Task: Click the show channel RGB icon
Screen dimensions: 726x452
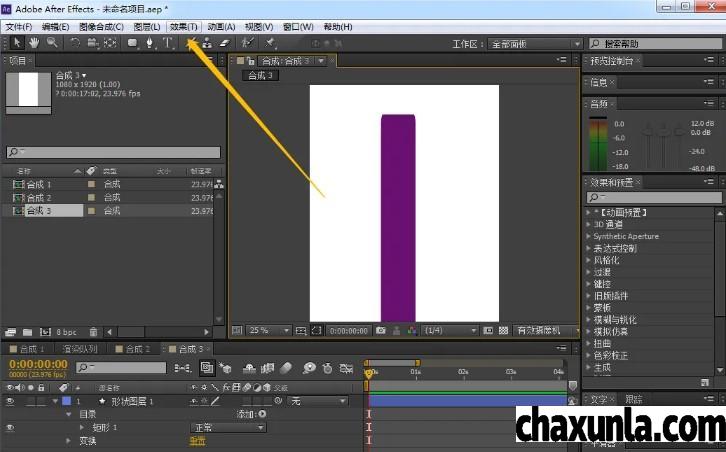Action: (412, 331)
